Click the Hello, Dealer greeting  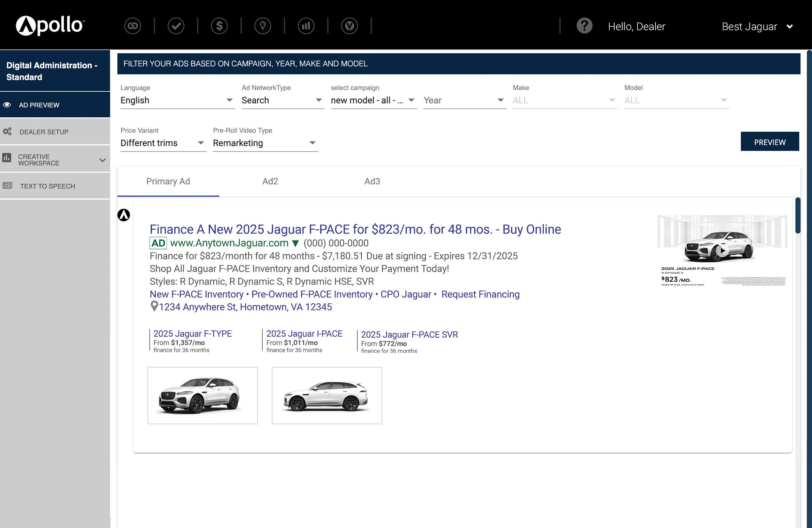[637, 27]
